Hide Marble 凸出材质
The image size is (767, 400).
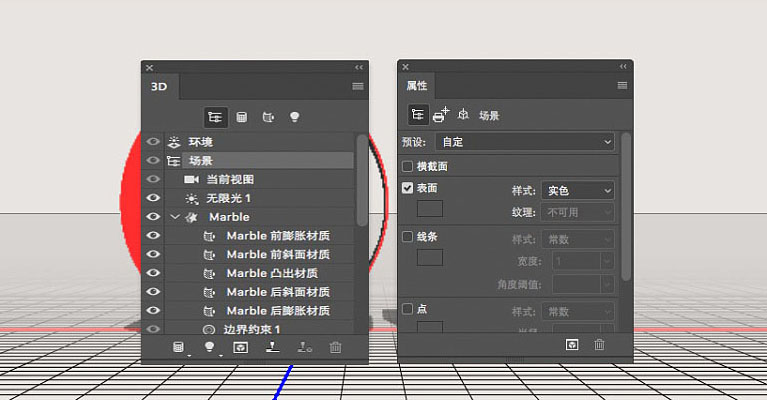(x=153, y=273)
